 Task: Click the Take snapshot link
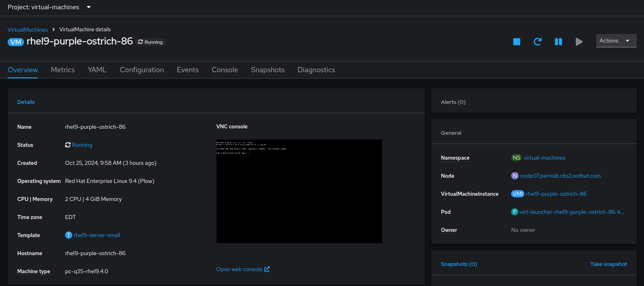pos(608,264)
